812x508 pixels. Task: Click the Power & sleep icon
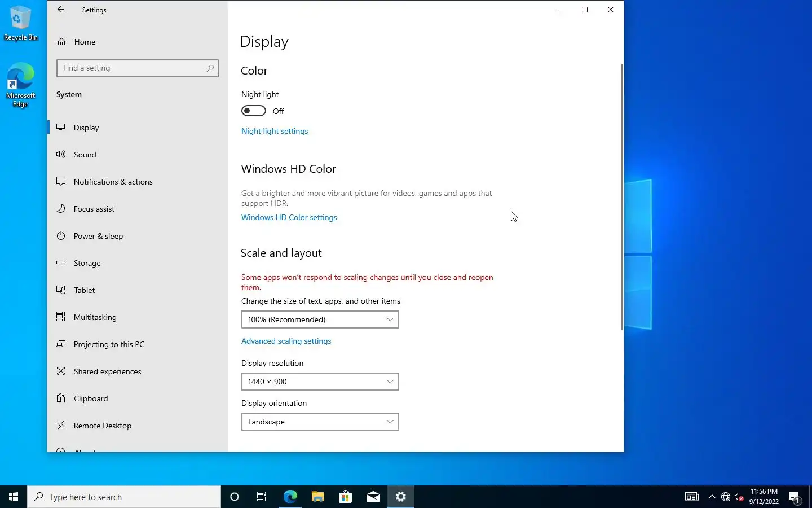61,235
